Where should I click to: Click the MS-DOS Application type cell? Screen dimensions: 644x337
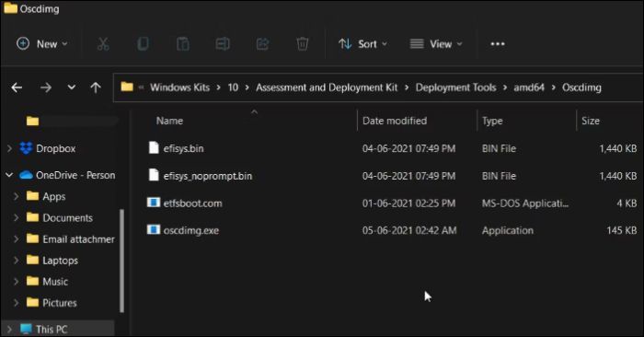coord(525,203)
